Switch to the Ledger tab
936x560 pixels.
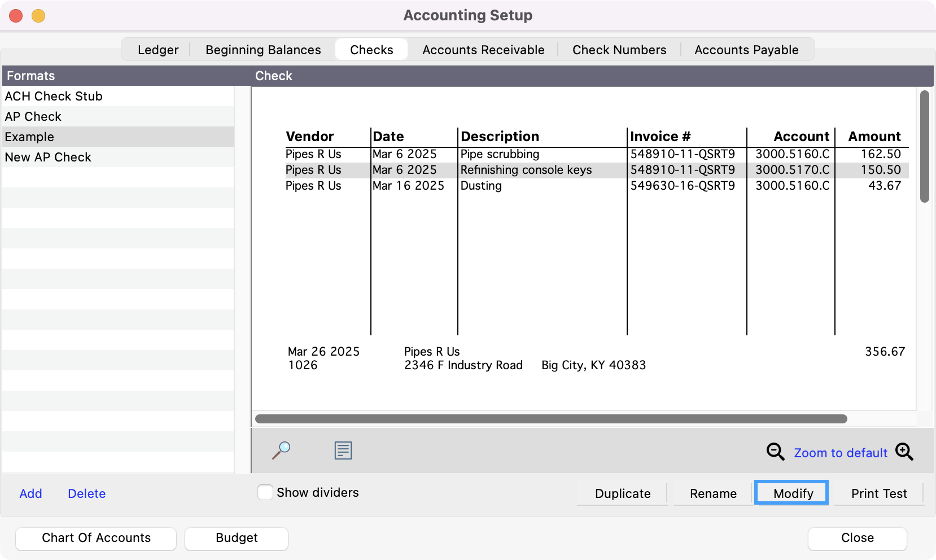(158, 50)
